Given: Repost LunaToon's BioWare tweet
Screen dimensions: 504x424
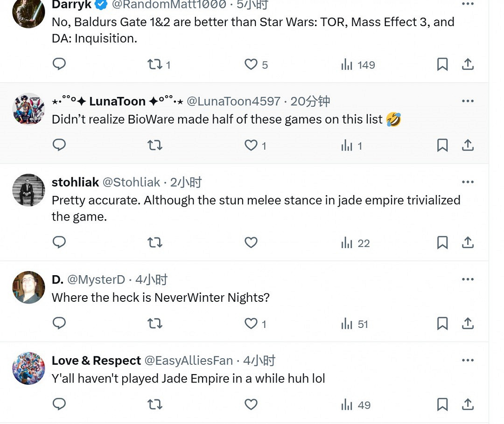Looking at the screenshot, I should 155,146.
